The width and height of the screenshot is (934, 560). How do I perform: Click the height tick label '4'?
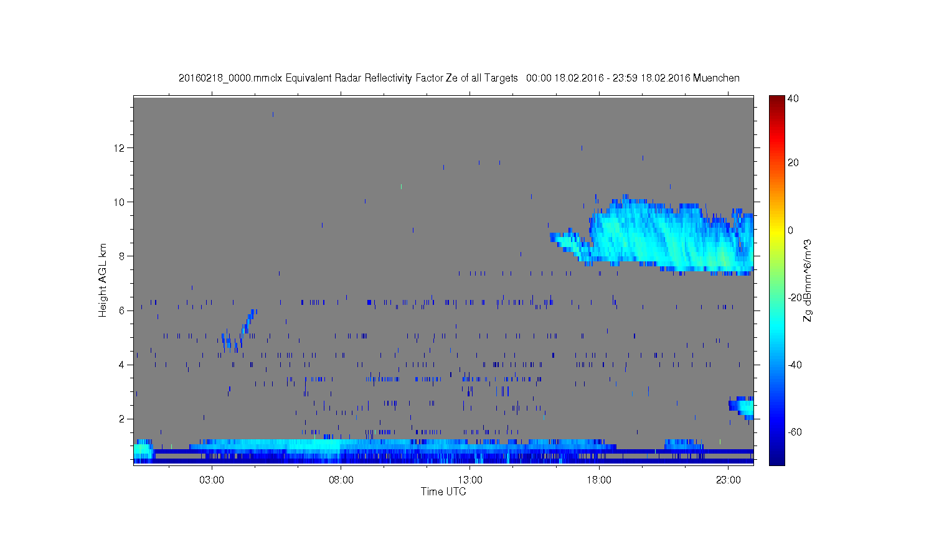click(x=123, y=365)
